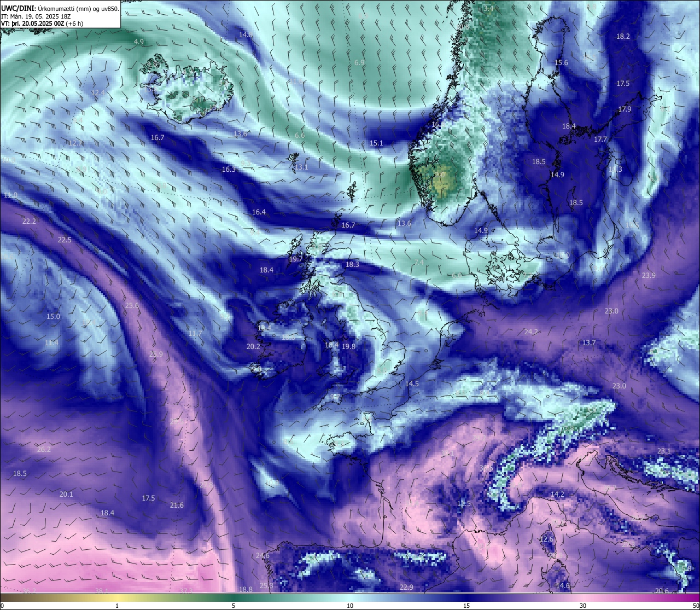Click the '23.9' value on the right side
Viewport: 700px width, 610px height.
(x=648, y=276)
